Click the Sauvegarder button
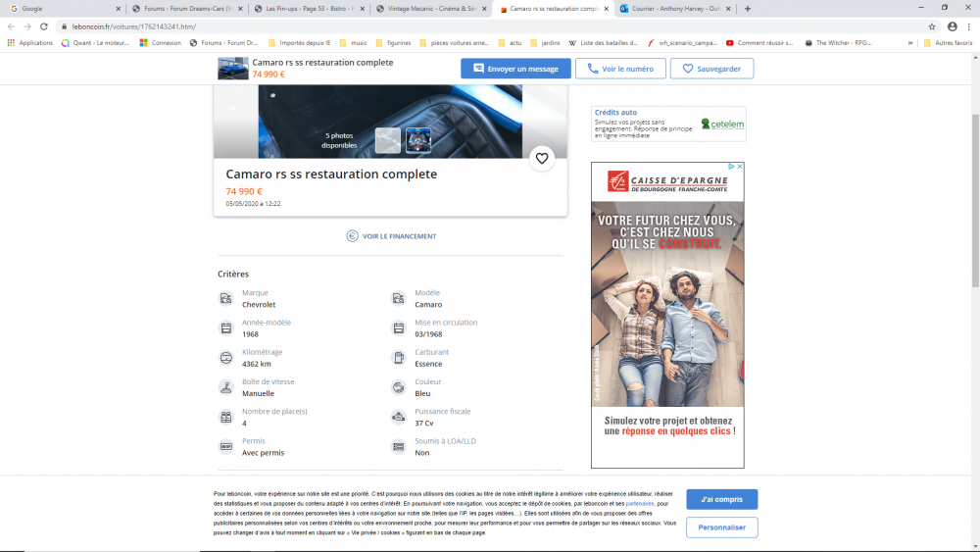980x552 pixels. pos(711,69)
